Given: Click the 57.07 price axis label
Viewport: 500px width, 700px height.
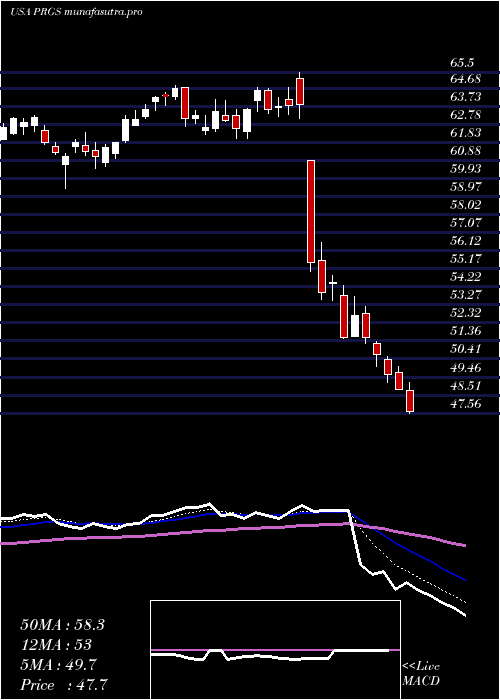Looking at the screenshot, I should [466, 223].
